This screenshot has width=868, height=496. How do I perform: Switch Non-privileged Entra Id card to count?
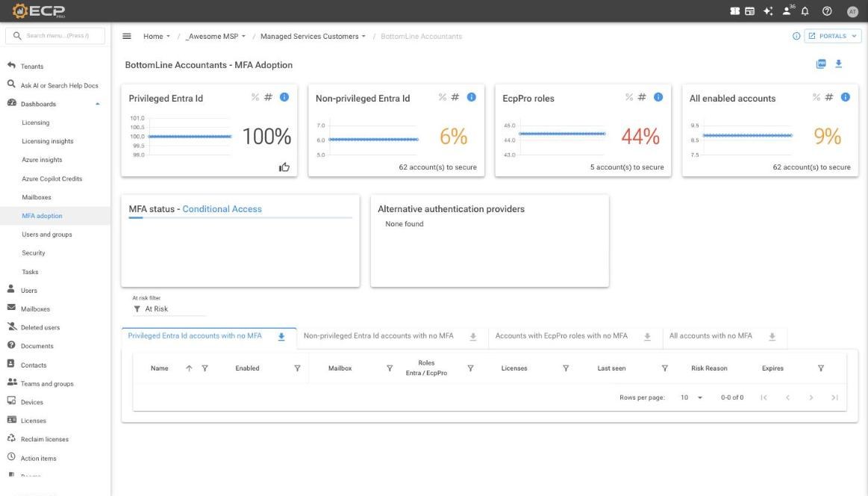tap(455, 97)
